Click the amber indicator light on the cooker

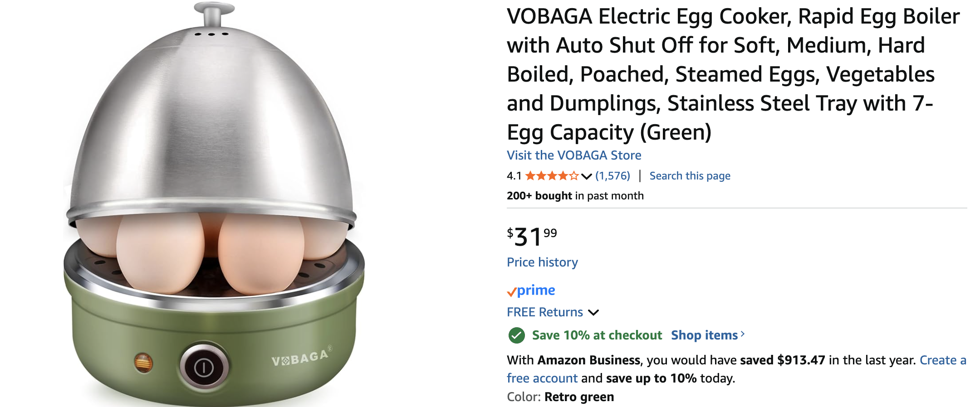(x=143, y=363)
